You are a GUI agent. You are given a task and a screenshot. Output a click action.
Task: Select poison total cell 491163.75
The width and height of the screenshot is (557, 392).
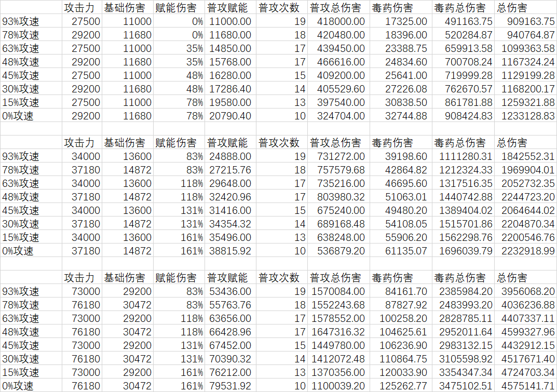(x=463, y=21)
